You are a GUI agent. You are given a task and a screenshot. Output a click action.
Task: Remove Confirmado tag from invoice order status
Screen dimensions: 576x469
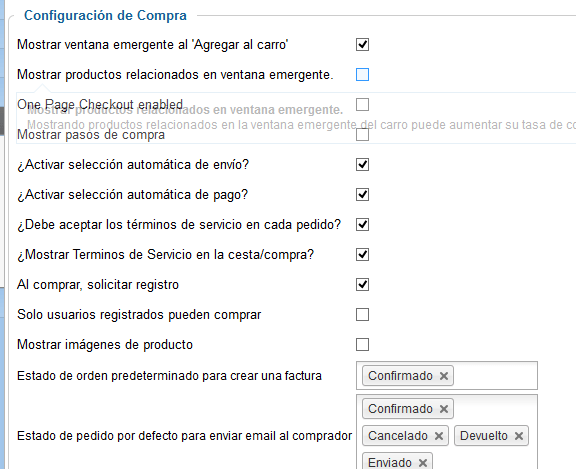click(444, 376)
